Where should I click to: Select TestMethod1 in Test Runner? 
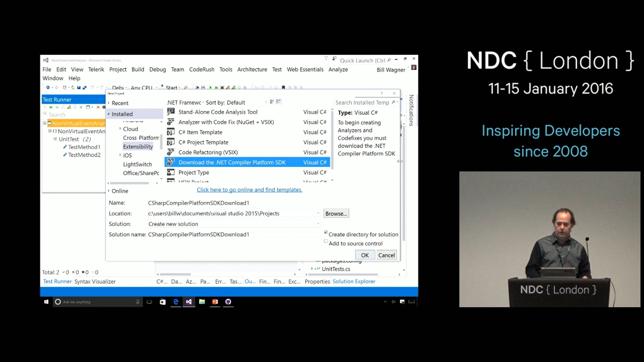[84, 147]
